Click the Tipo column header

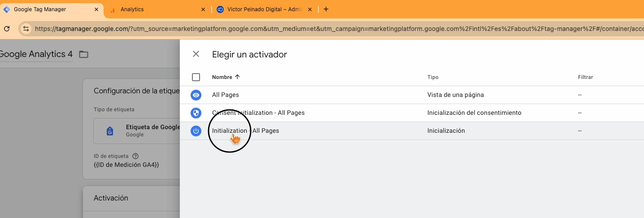[x=433, y=77]
